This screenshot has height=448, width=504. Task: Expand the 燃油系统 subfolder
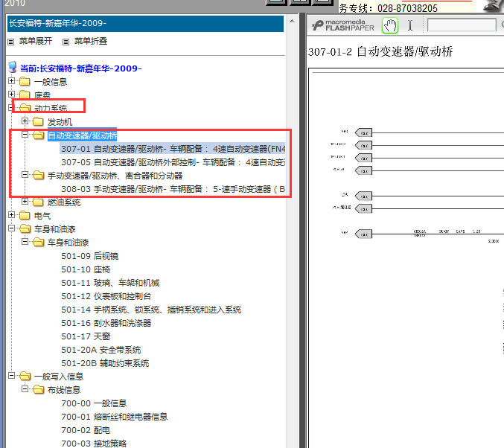click(x=25, y=202)
